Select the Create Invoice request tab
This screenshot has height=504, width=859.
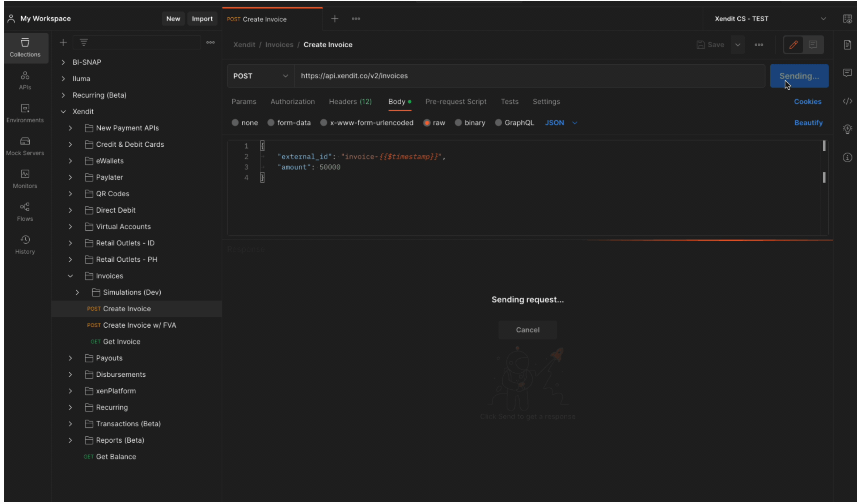(x=272, y=19)
